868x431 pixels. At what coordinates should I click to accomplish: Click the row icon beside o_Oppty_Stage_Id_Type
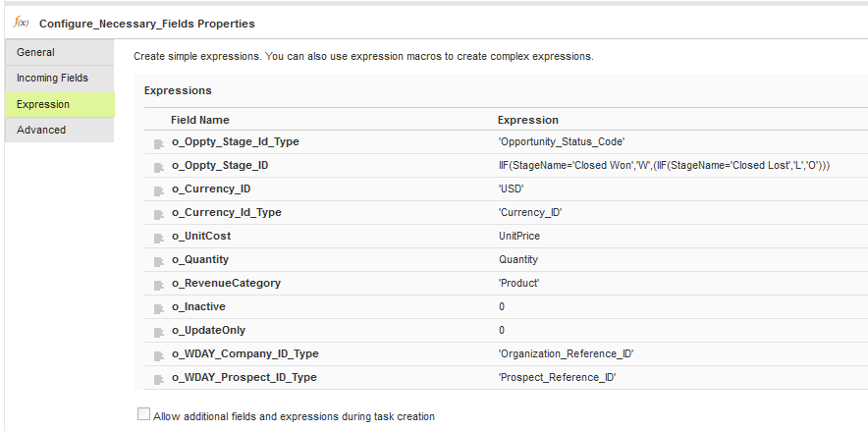pos(159,144)
